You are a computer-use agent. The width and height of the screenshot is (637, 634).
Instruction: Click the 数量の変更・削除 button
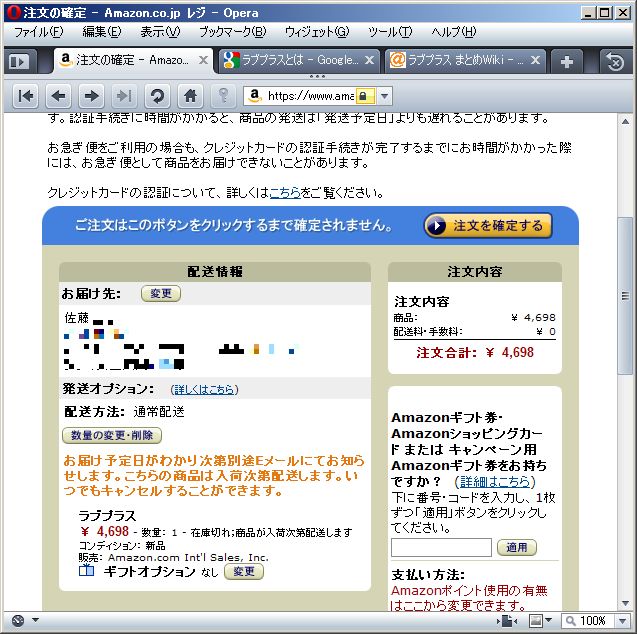click(x=111, y=435)
